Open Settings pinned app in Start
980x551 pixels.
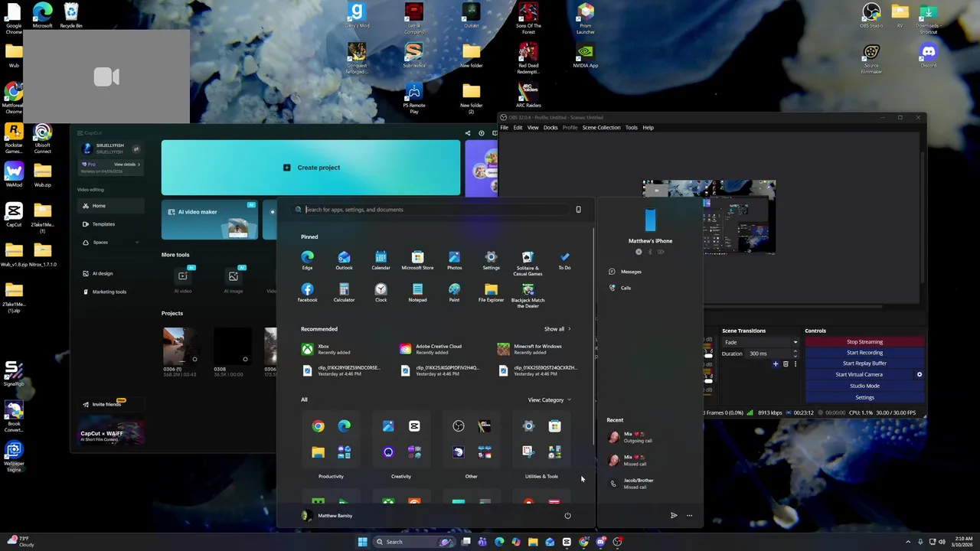[491, 260]
